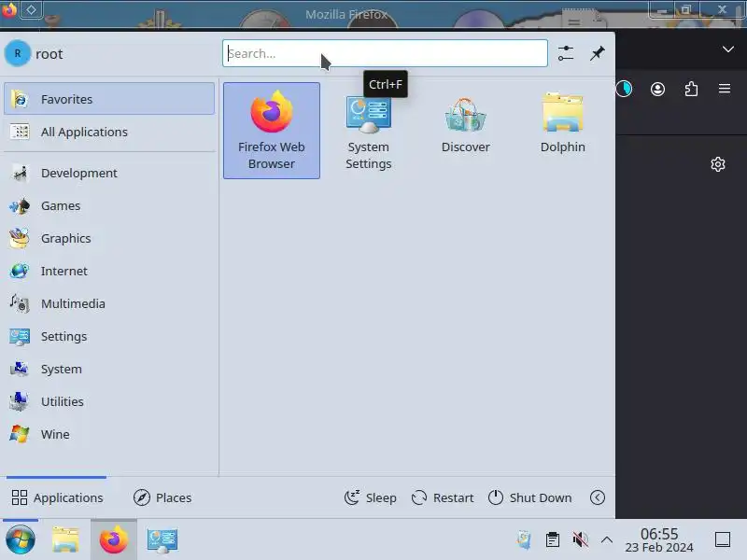Viewport: 747px width, 560px height.
Task: Launch Dolphin file manager from favorites
Action: coord(563,131)
